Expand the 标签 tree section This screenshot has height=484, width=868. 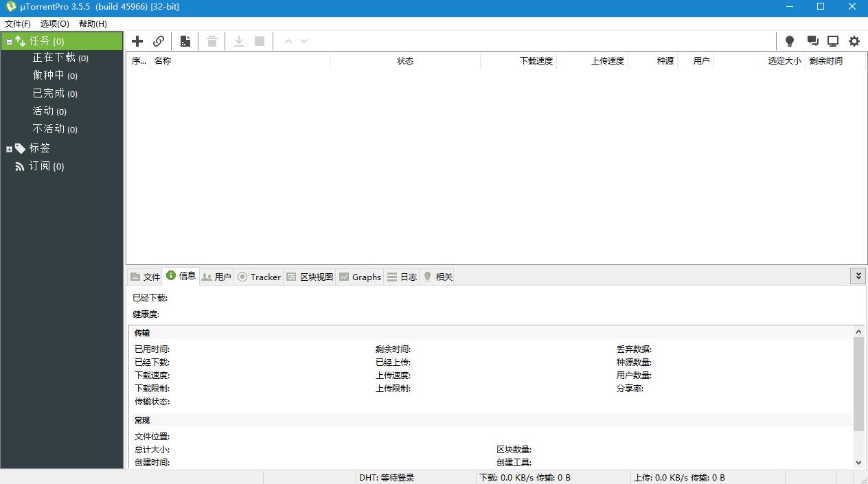(9, 148)
